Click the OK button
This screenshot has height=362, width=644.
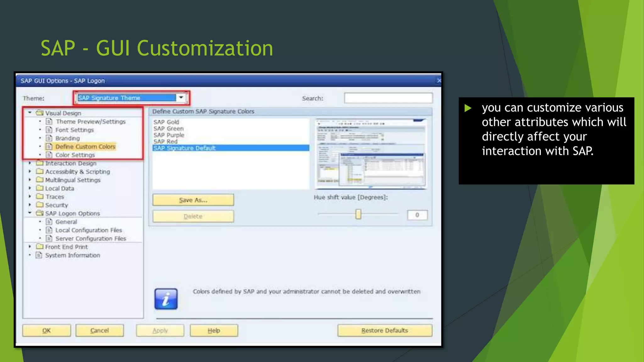pyautogui.click(x=47, y=331)
